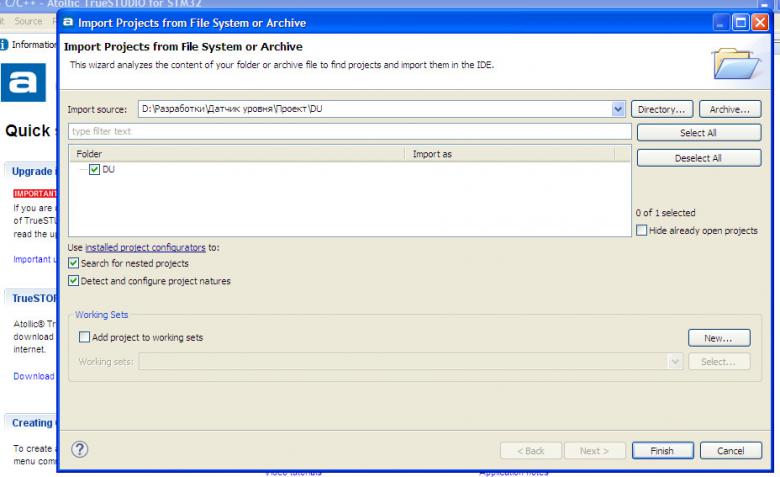Open the Working sets combo box
Image resolution: width=780 pixels, height=477 pixels.
click(x=411, y=362)
